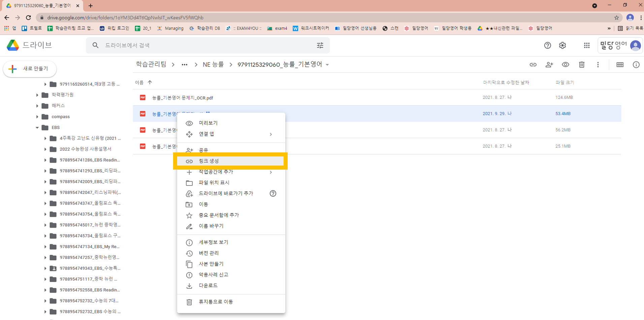
Task: Open the 워크시트메이커 bookmark
Action: tap(311, 28)
